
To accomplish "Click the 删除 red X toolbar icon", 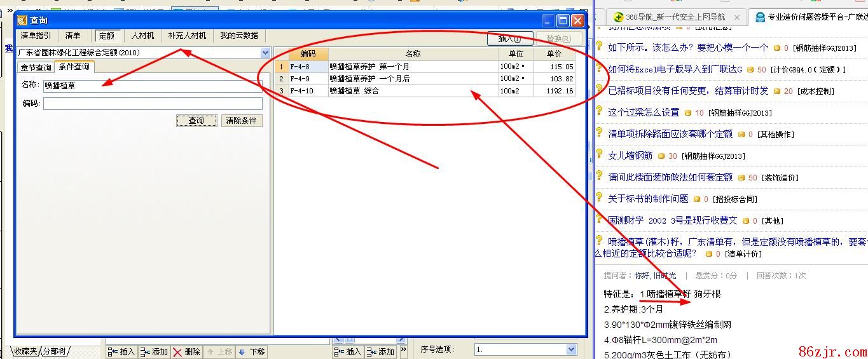I will pyautogui.click(x=177, y=352).
